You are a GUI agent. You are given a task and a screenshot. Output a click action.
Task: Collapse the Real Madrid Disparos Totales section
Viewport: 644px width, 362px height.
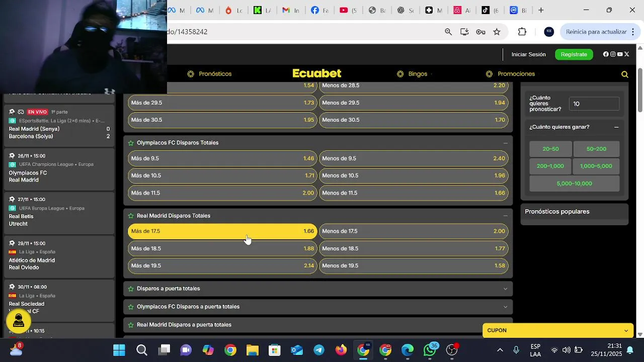click(506, 216)
